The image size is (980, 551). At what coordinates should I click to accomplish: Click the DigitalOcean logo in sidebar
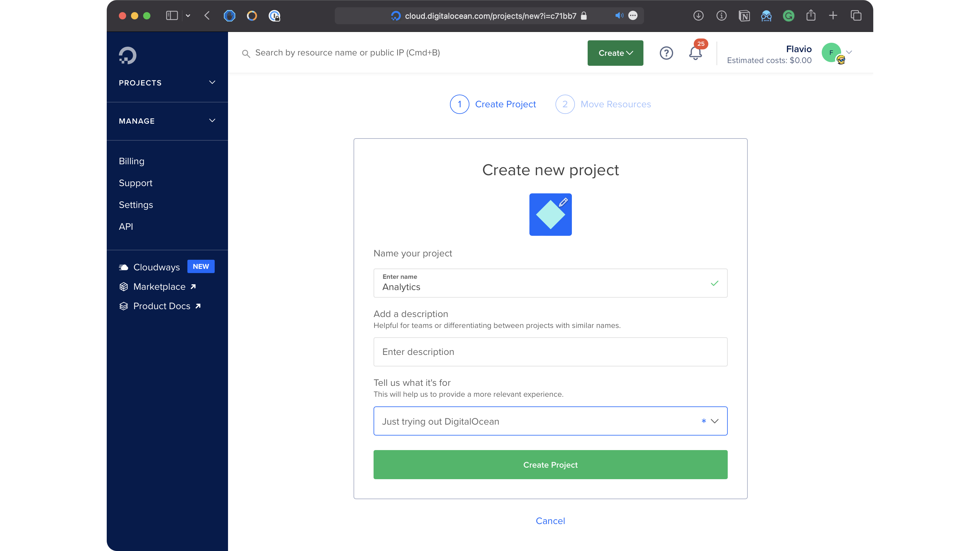point(127,55)
